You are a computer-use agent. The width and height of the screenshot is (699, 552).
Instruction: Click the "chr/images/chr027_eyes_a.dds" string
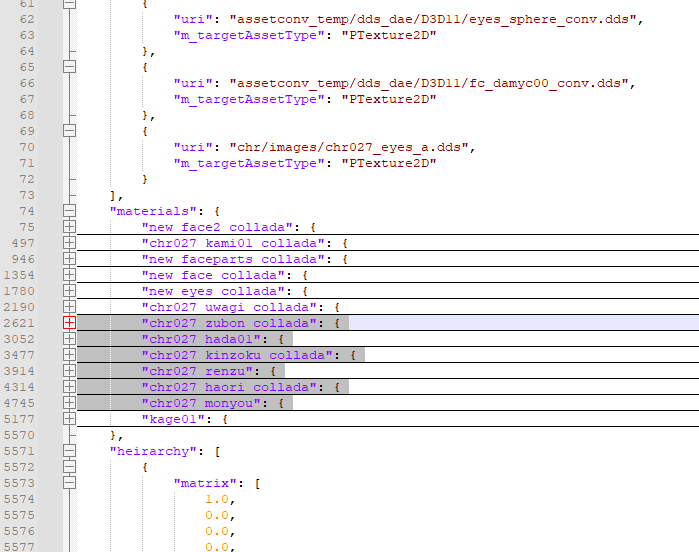coord(349,147)
